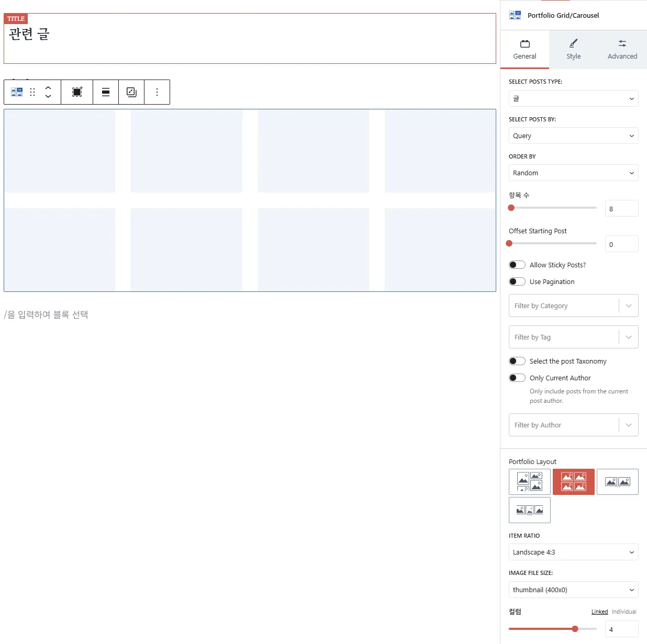Click the select parent block icon in toolbar
This screenshot has width=647, height=644.
click(77, 92)
